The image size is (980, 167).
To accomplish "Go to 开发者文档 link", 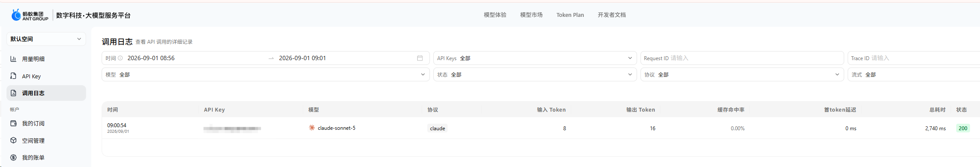I will click(612, 15).
